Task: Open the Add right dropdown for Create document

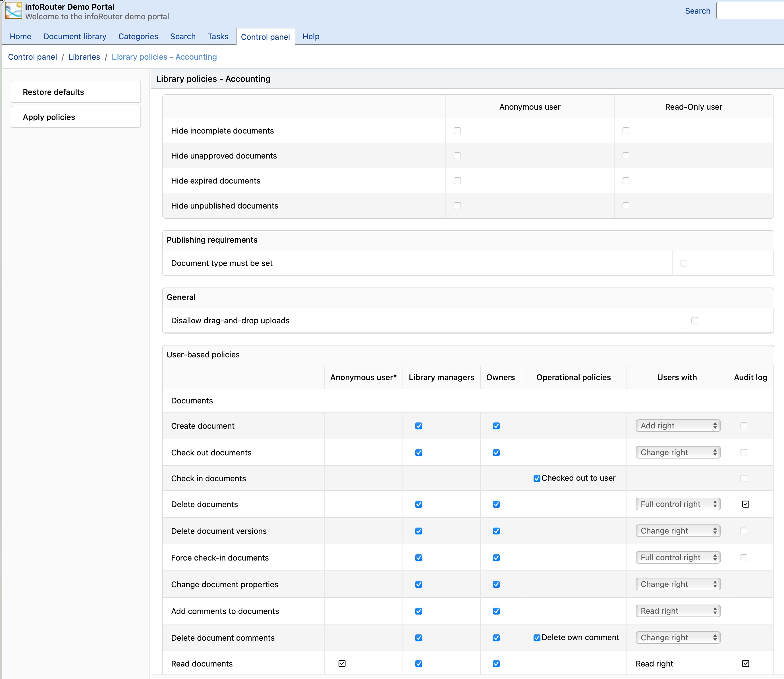Action: [678, 426]
